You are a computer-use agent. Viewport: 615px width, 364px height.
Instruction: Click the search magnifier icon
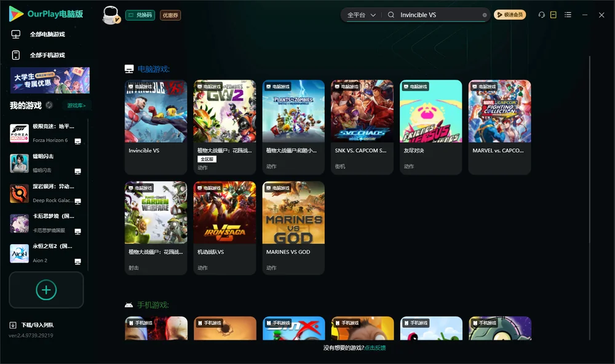[x=391, y=15]
